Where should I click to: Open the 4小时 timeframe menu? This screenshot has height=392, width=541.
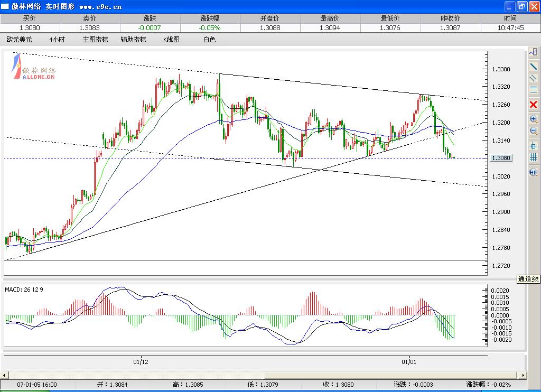click(x=57, y=40)
